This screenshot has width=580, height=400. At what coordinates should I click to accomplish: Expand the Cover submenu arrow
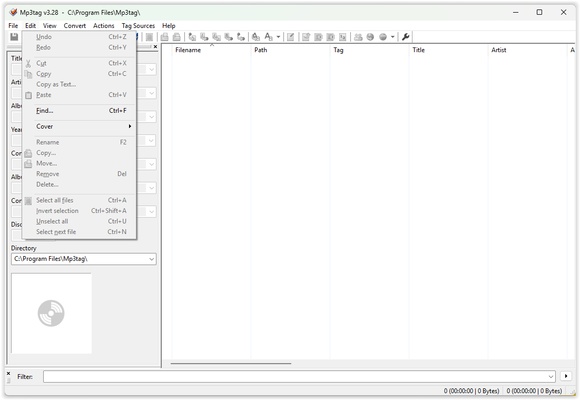(x=130, y=126)
